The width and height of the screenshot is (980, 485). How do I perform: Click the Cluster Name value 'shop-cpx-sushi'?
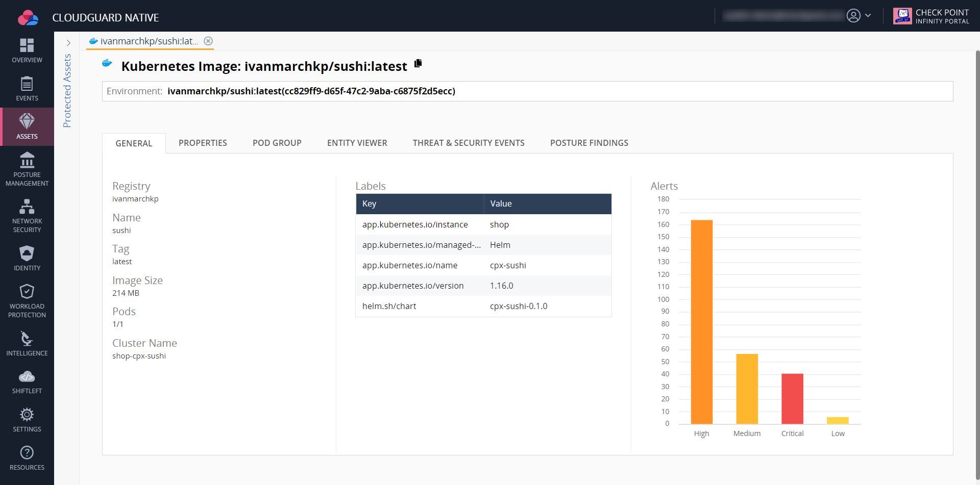[x=139, y=356]
